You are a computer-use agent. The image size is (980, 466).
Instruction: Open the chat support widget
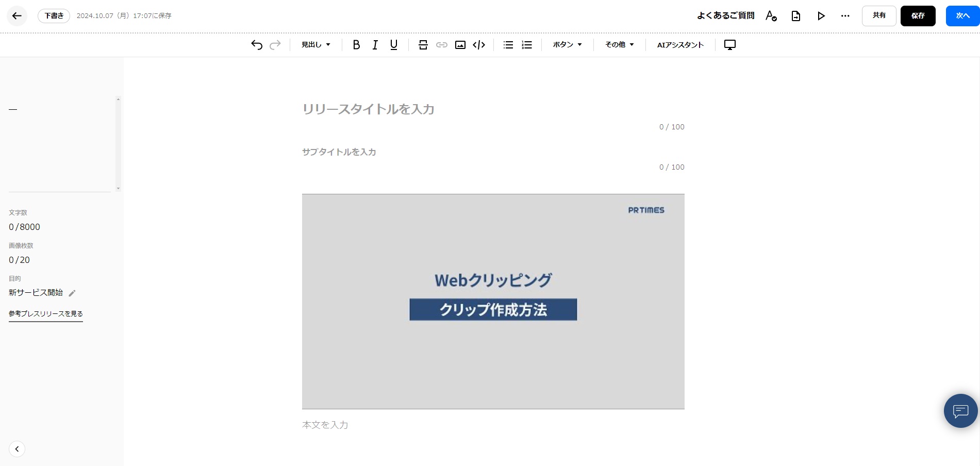(x=960, y=411)
